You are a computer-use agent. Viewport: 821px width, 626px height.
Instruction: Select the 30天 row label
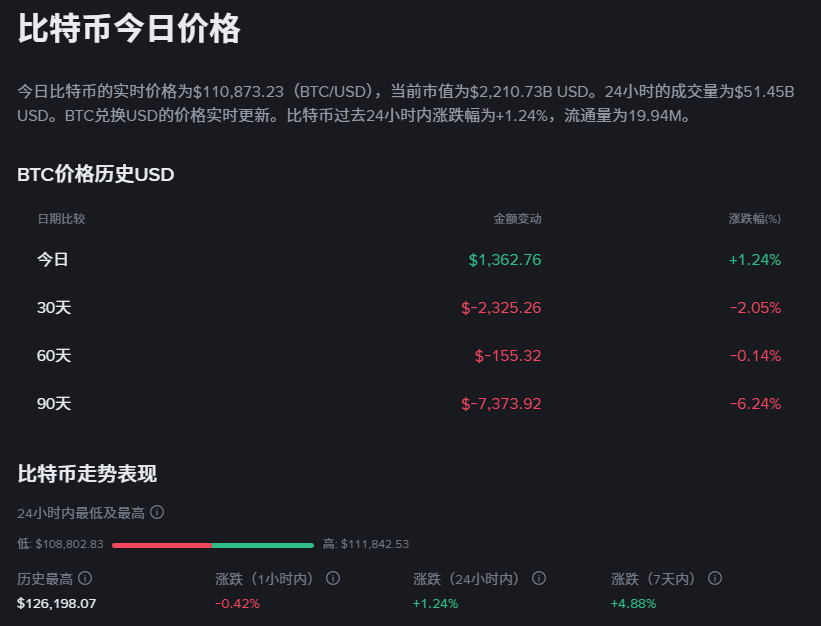pos(54,307)
